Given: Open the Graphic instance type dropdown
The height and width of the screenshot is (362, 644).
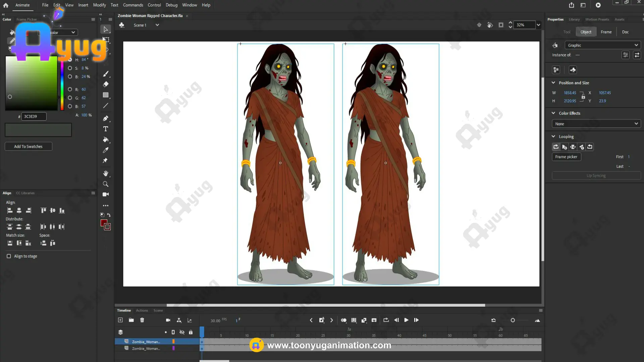Looking at the screenshot, I should coord(602,45).
